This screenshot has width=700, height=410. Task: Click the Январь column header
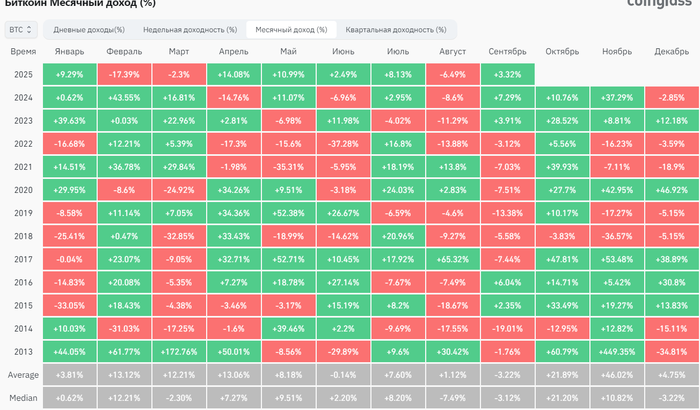point(70,51)
